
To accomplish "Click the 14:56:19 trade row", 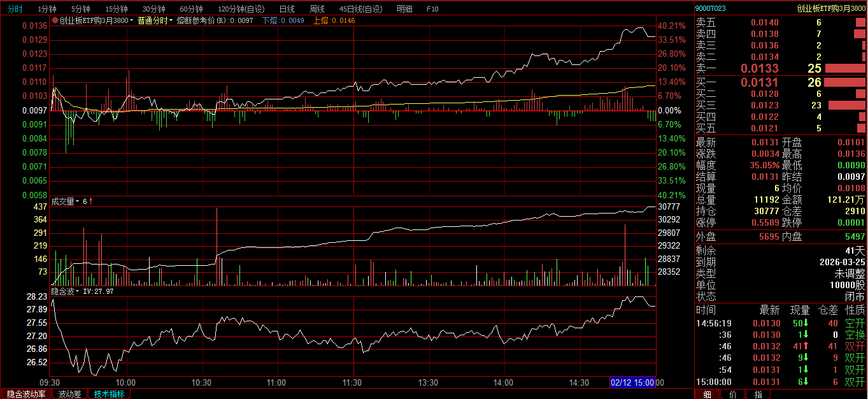I will point(781,324).
